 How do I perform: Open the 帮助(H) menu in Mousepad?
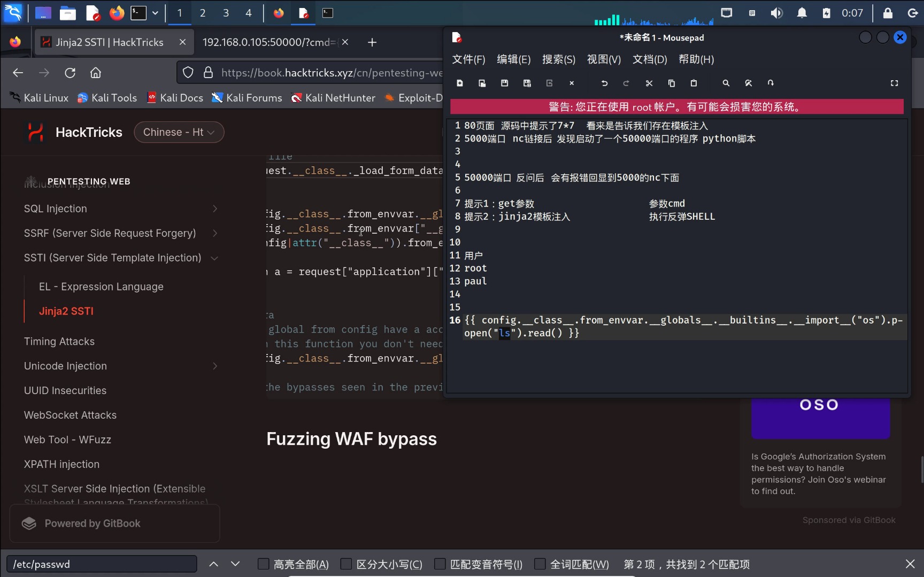coord(696,59)
